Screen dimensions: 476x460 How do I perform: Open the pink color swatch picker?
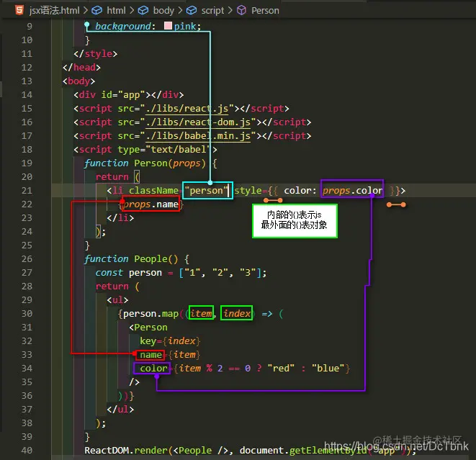[x=168, y=26]
